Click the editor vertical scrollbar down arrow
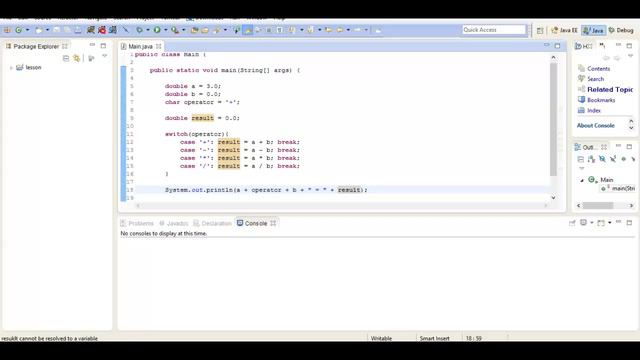The image size is (640, 360). click(553, 198)
